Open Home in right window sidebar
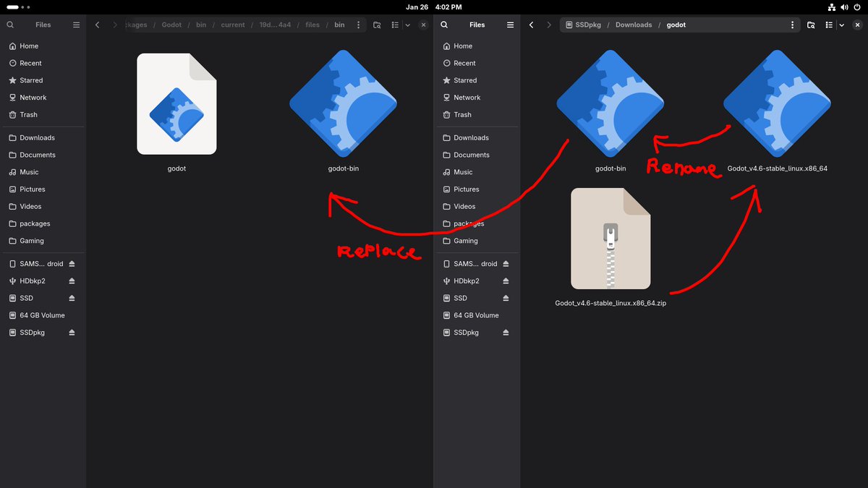This screenshot has height=488, width=868. click(477, 46)
